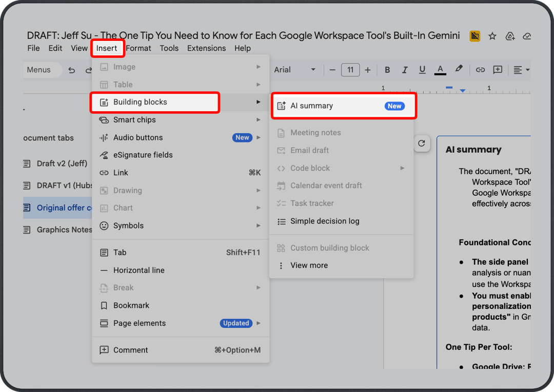Select Task tracker building block
Image resolution: width=554 pixels, height=392 pixels.
341,203
